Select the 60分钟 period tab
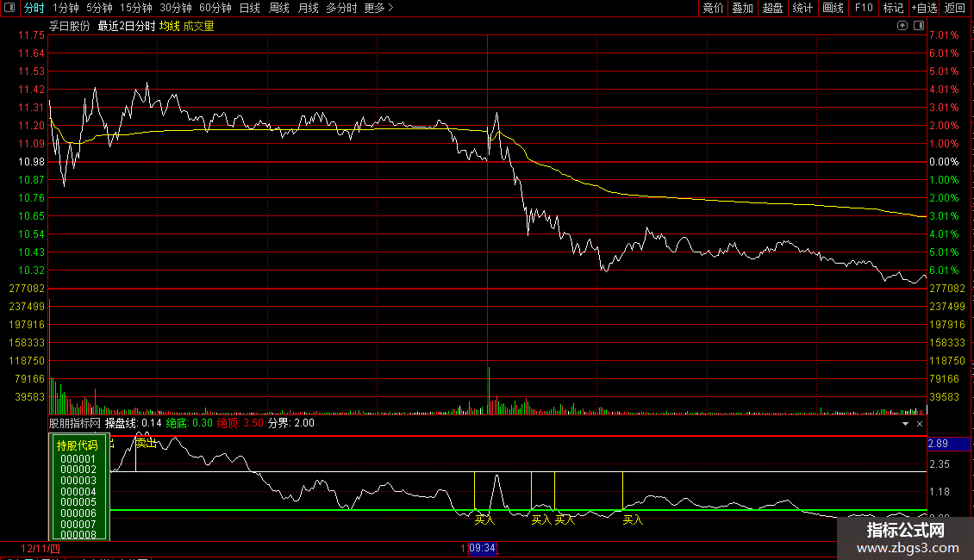This screenshot has height=560, width=974. pyautogui.click(x=215, y=8)
